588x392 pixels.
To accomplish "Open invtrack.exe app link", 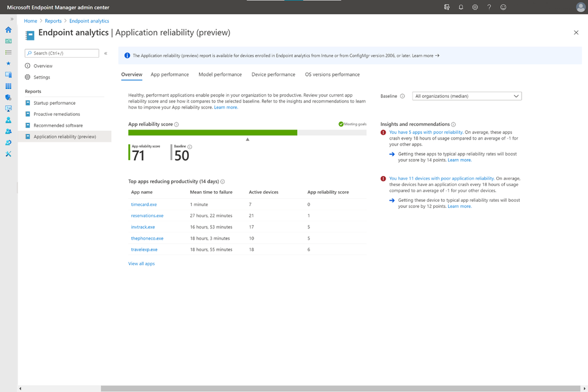I will [x=143, y=227].
